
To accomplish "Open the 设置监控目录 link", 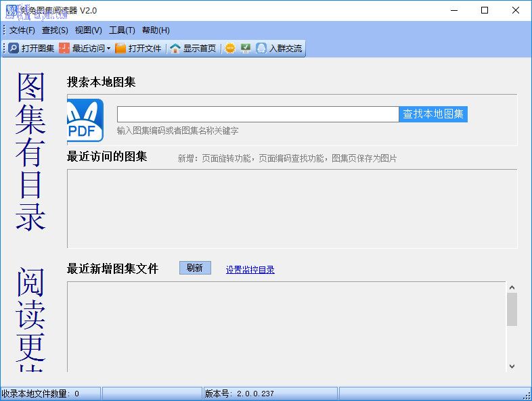I will tap(250, 270).
